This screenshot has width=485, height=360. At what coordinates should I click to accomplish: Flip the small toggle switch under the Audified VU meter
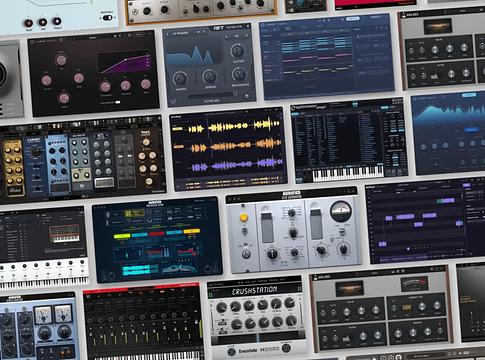click(341, 231)
